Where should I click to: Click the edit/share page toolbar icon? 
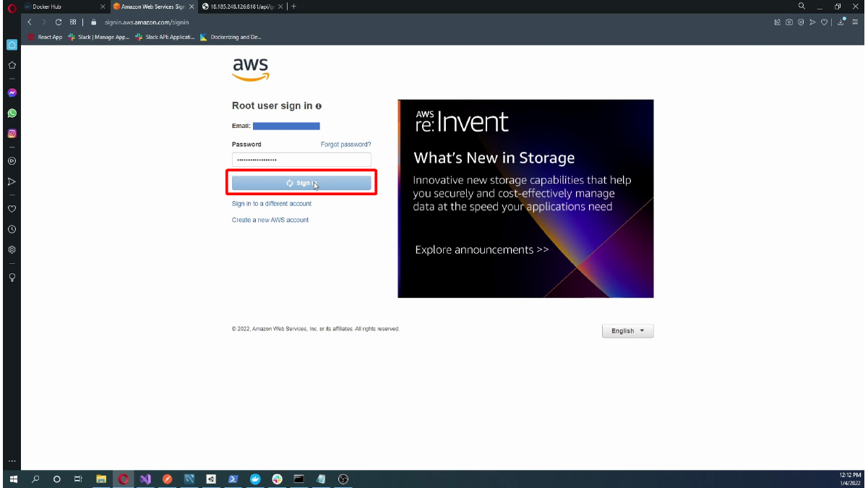[778, 22]
